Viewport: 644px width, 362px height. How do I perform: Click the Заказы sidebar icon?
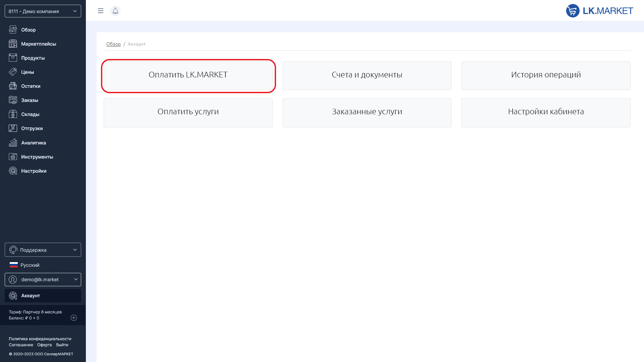(13, 100)
